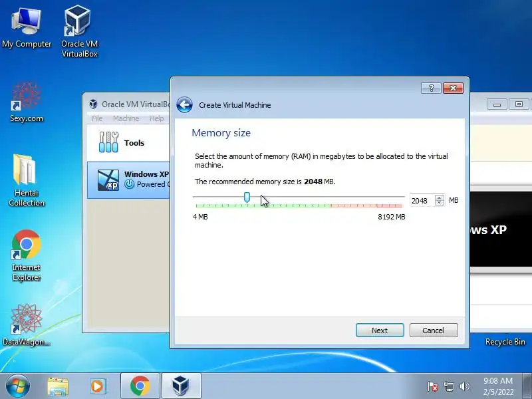The height and width of the screenshot is (399, 532).
Task: Click the Action Center flag tray icon
Action: (433, 386)
